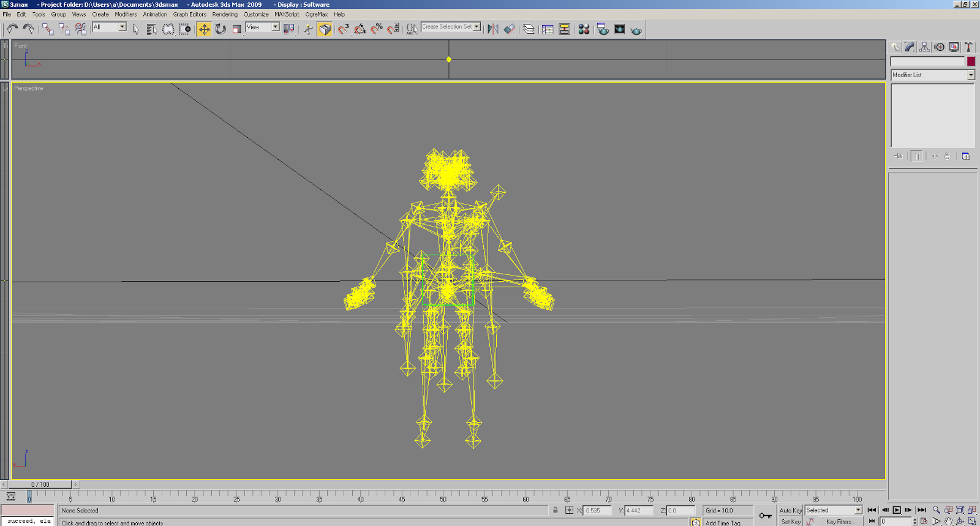980x526 pixels.
Task: Open the File menu
Action: tap(7, 14)
